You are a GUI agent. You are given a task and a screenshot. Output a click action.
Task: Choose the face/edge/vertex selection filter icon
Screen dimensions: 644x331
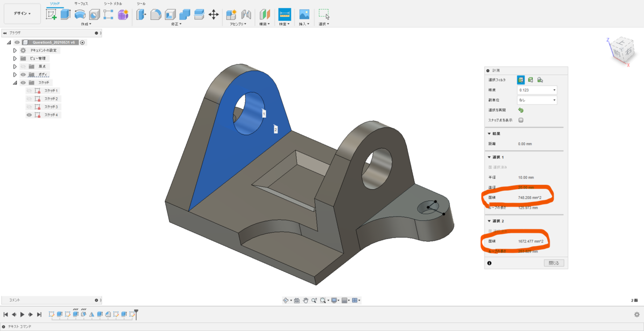click(x=521, y=80)
